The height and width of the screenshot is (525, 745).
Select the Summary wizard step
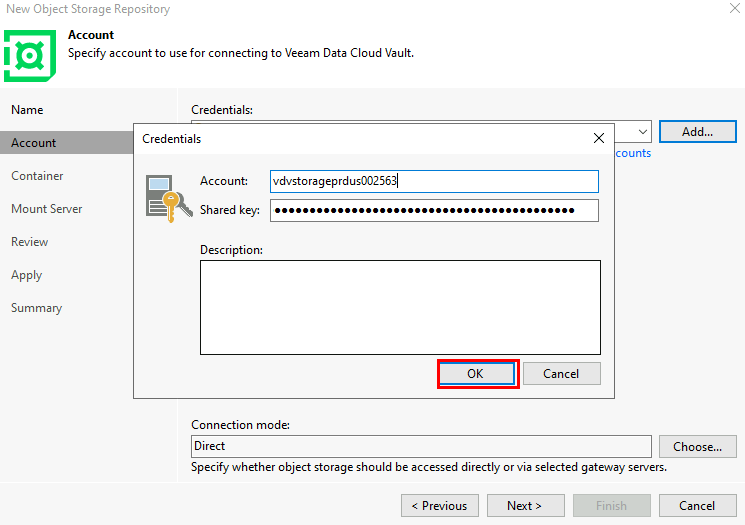[37, 308]
